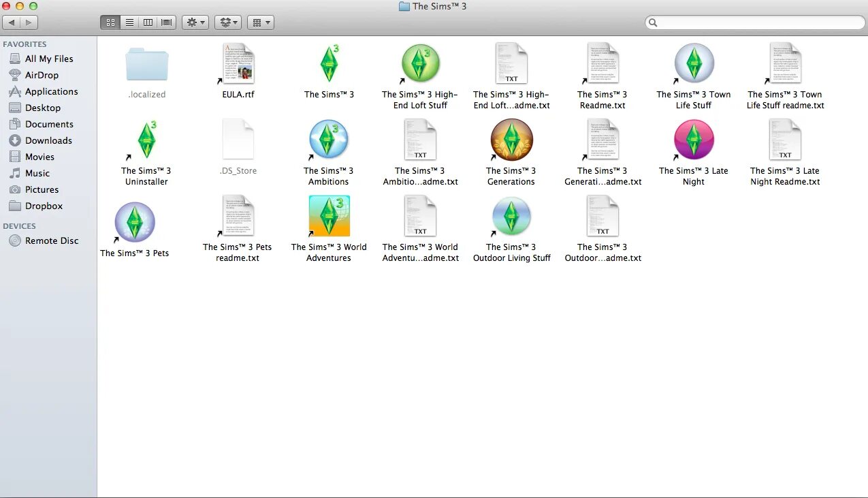
Task: Click The Sims 3 green plumbob app icon
Action: [x=329, y=63]
